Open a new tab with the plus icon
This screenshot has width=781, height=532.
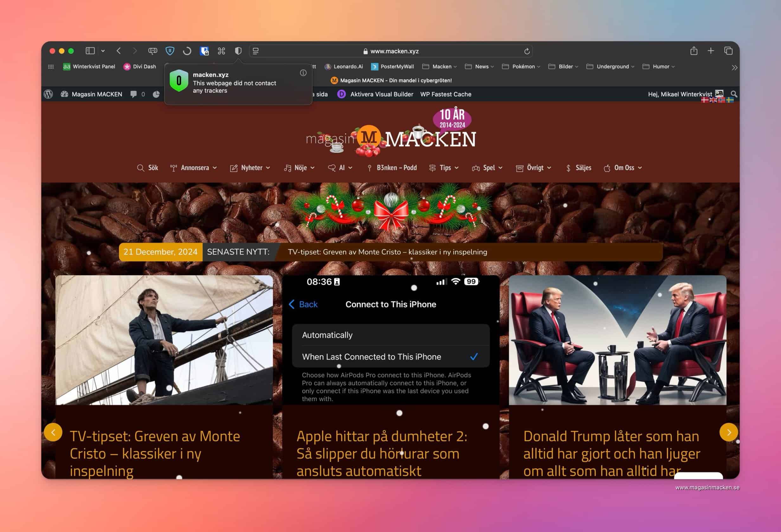[x=711, y=51]
